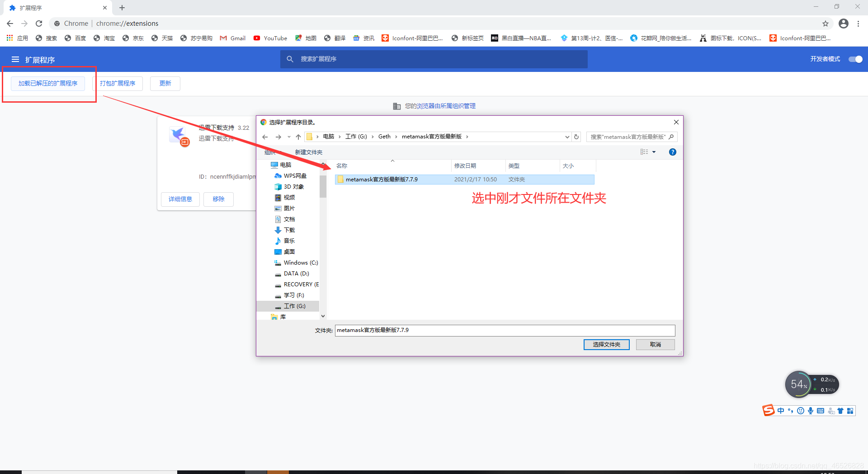
Task: Open the 地图 maps bookmark
Action: [306, 38]
